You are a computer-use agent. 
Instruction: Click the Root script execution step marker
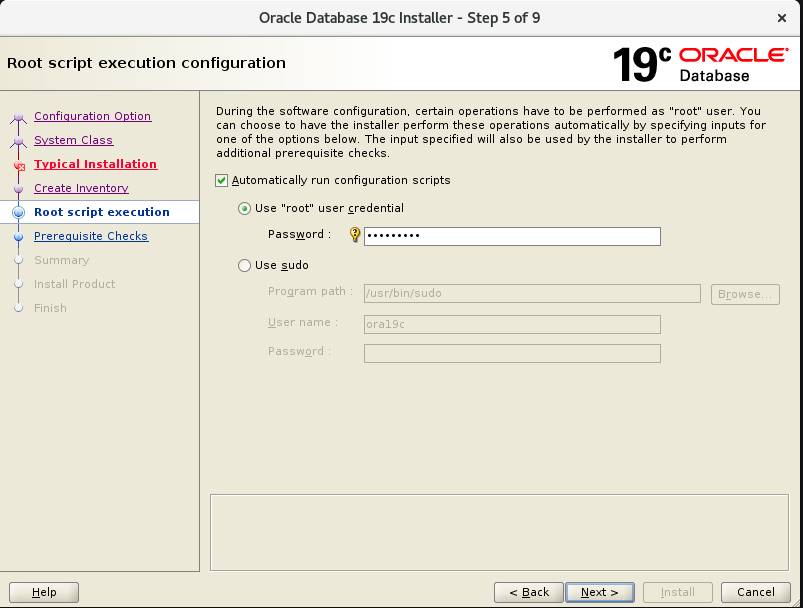[x=18, y=212]
